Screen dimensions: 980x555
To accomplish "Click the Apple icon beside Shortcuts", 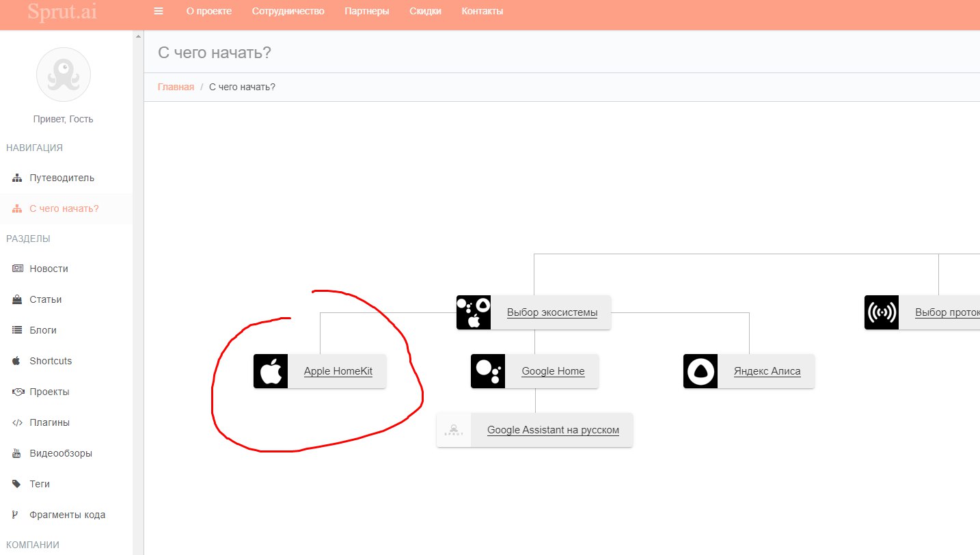I will pos(17,361).
